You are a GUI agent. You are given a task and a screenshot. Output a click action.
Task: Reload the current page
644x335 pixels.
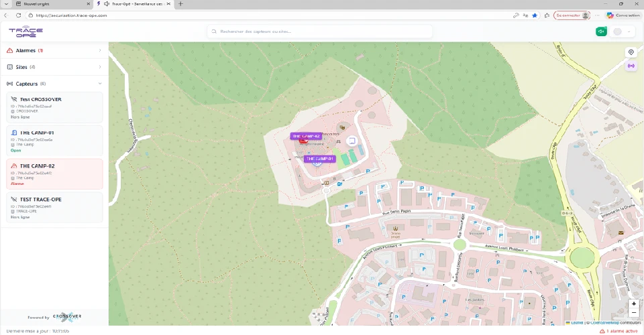pyautogui.click(x=19, y=15)
